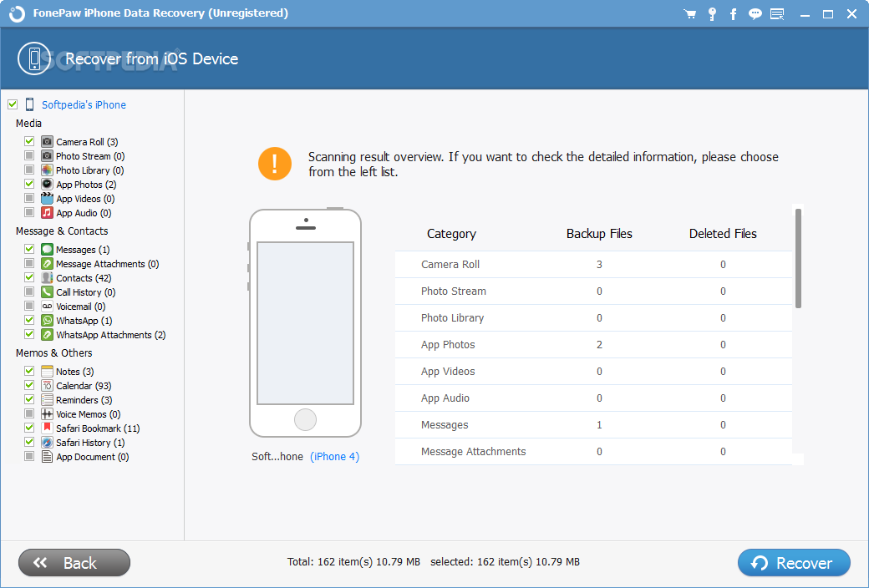Select the Message Attachments paperclip icon

point(47,264)
